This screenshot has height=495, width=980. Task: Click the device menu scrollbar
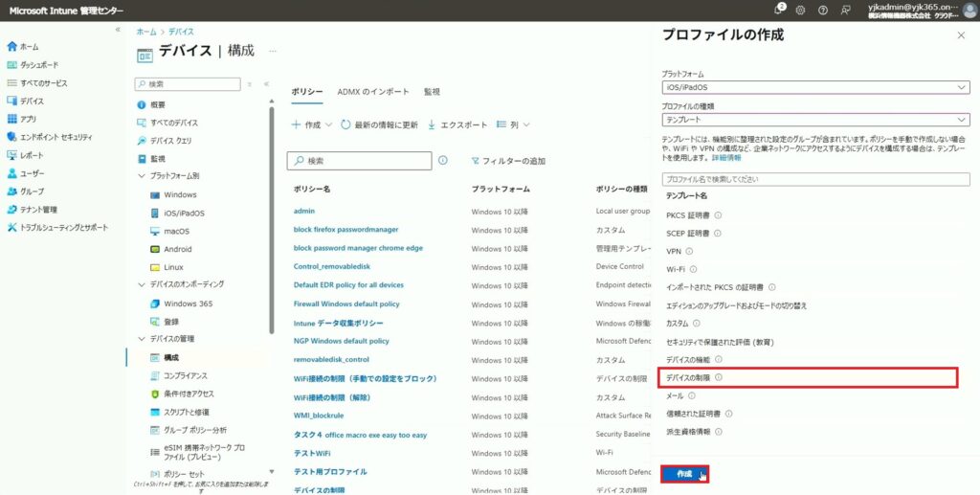pyautogui.click(x=271, y=218)
